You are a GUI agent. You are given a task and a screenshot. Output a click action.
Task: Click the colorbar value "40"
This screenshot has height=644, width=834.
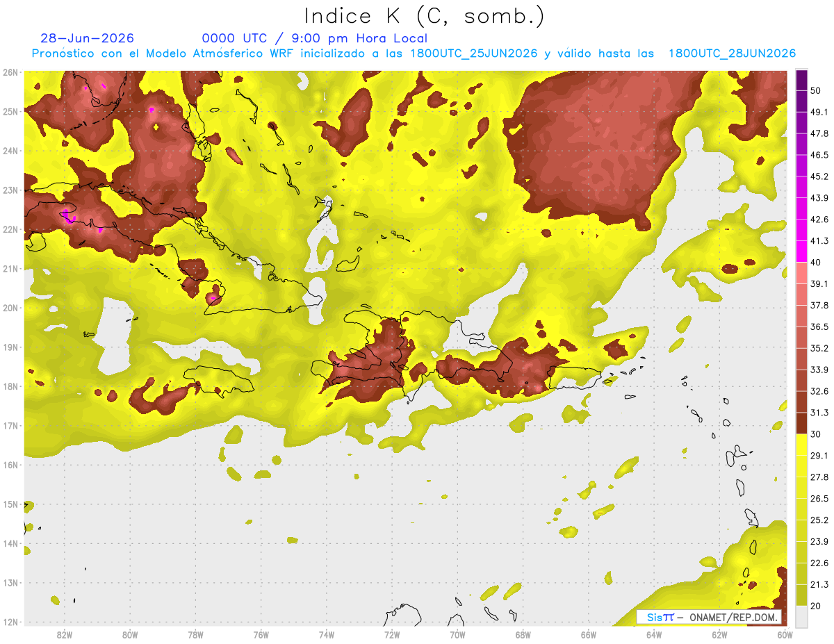[x=816, y=263]
